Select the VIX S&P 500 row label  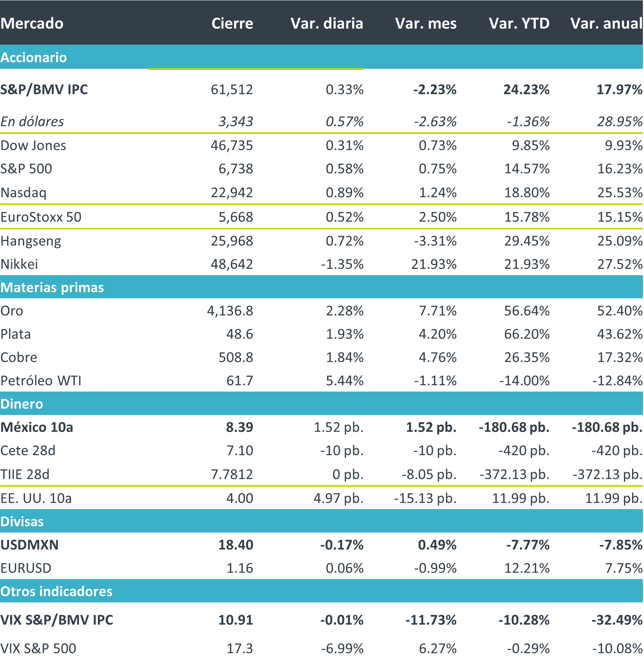(x=38, y=649)
